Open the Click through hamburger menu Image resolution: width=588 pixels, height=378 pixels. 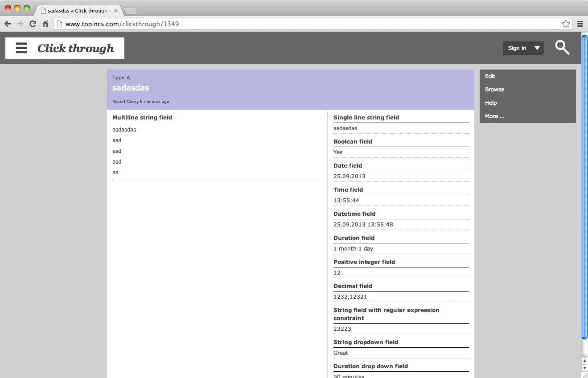pyautogui.click(x=21, y=48)
